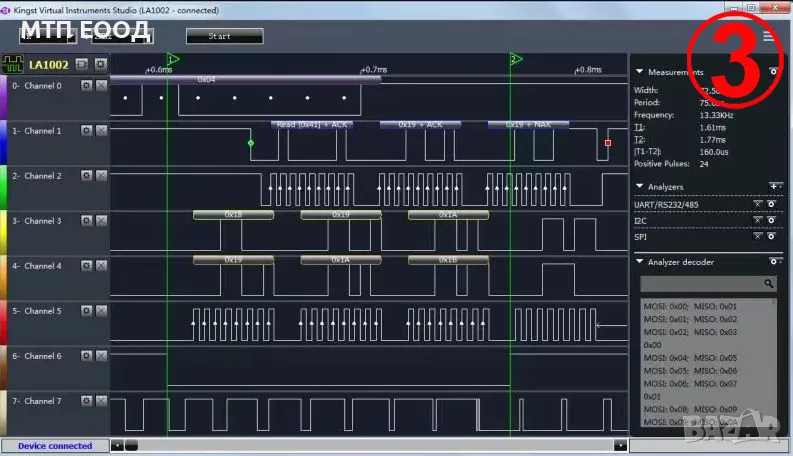Screen dimensions: 793x456
Task: Click the add analyzer plus icon
Action: pos(772,186)
